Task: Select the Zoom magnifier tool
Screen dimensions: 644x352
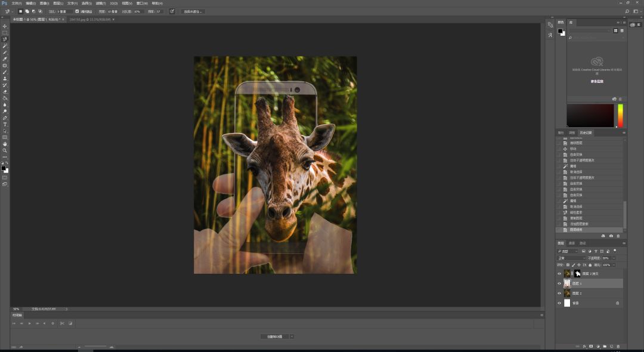Action: click(5, 150)
